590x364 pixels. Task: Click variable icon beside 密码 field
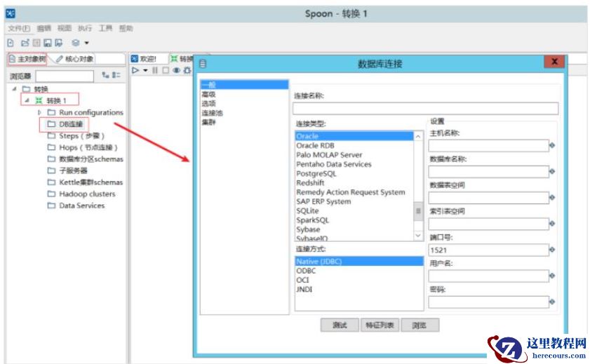(552, 302)
